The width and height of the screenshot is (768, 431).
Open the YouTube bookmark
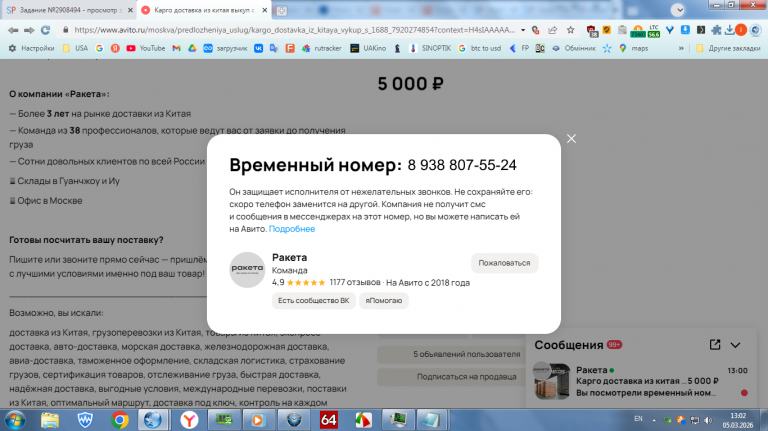145,48
